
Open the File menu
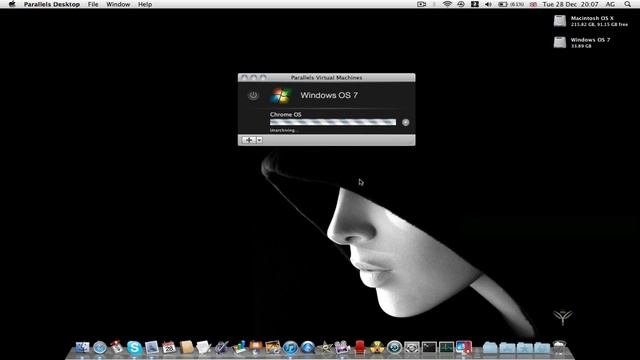click(x=93, y=4)
